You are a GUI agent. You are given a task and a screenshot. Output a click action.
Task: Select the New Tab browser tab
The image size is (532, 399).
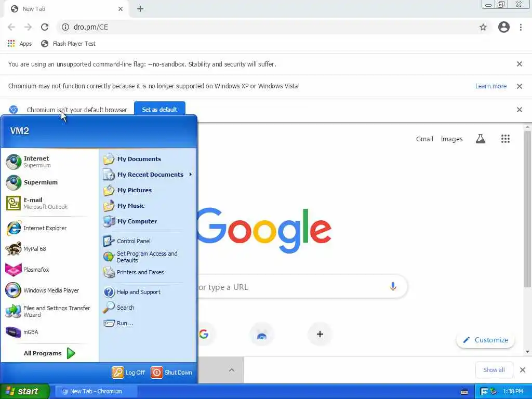click(66, 9)
